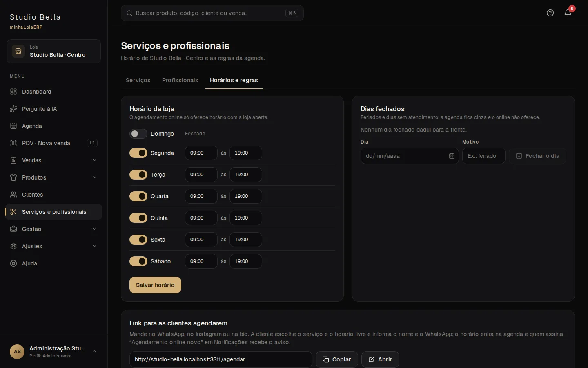Image resolution: width=588 pixels, height=368 pixels.
Task: Open the user profile menu chevron
Action: click(x=95, y=352)
